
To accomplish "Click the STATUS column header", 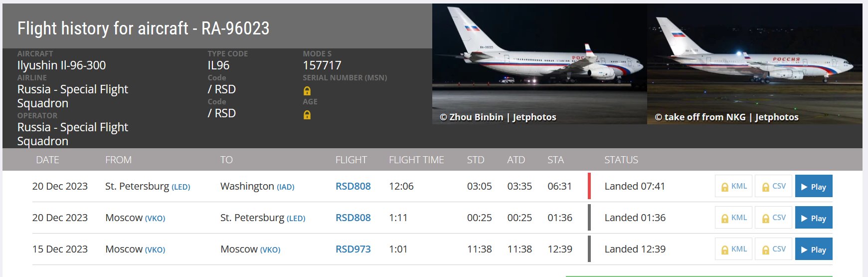I will [x=621, y=160].
